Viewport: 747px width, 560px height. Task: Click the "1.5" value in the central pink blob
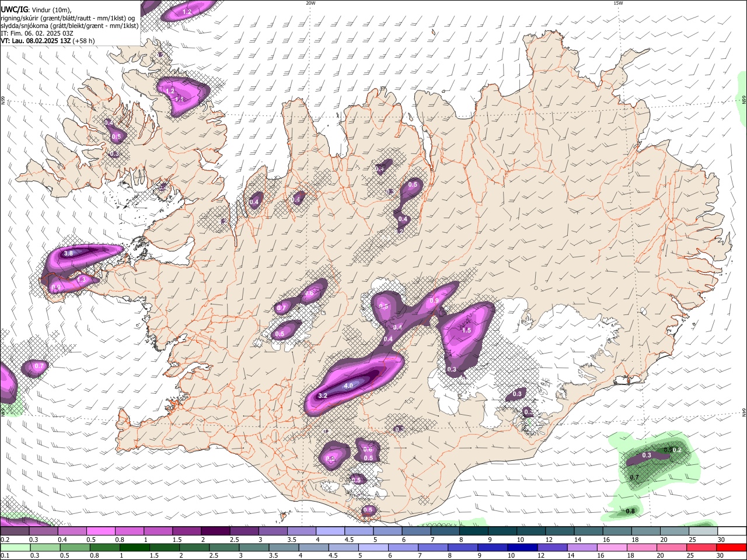466,330
